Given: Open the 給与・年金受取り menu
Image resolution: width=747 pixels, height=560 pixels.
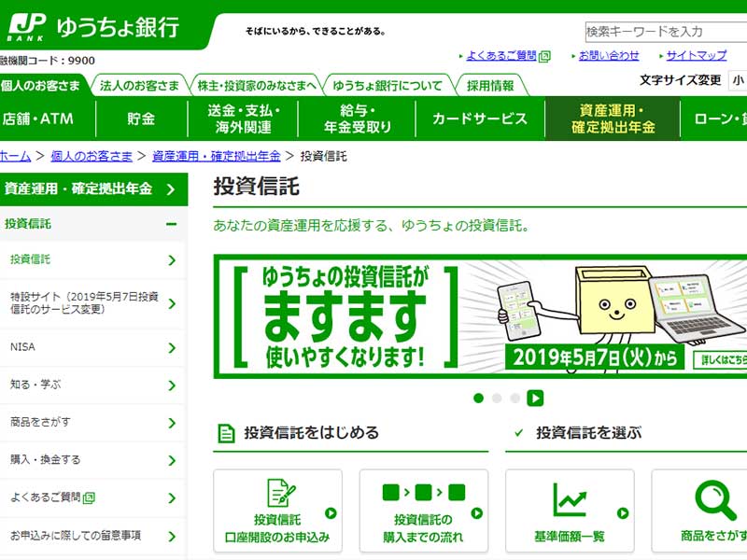Looking at the screenshot, I should click(358, 119).
